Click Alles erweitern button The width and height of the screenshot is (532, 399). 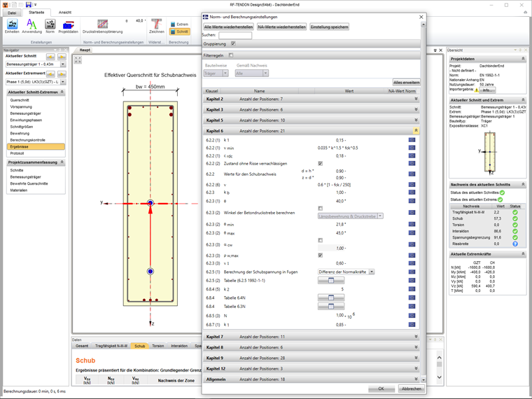[406, 82]
